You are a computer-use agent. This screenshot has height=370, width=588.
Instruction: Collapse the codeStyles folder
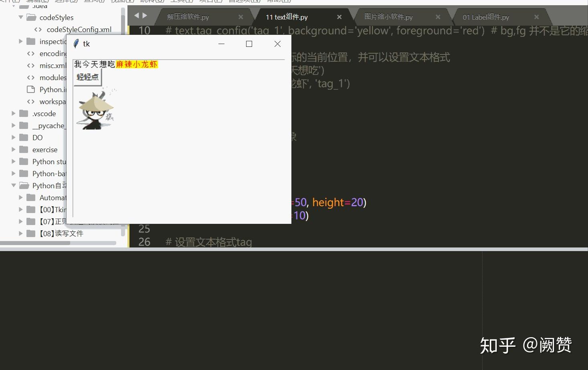coord(21,17)
